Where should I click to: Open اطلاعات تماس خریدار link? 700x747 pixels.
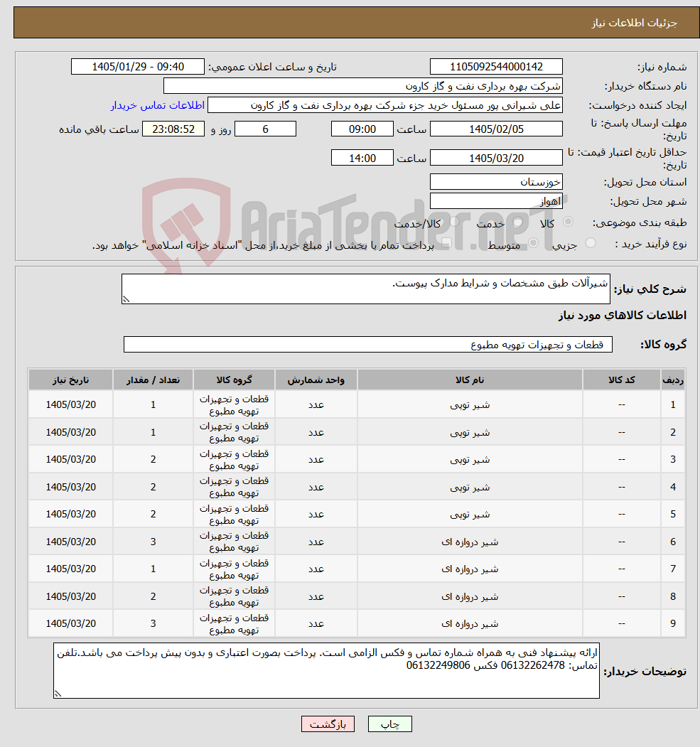158,105
